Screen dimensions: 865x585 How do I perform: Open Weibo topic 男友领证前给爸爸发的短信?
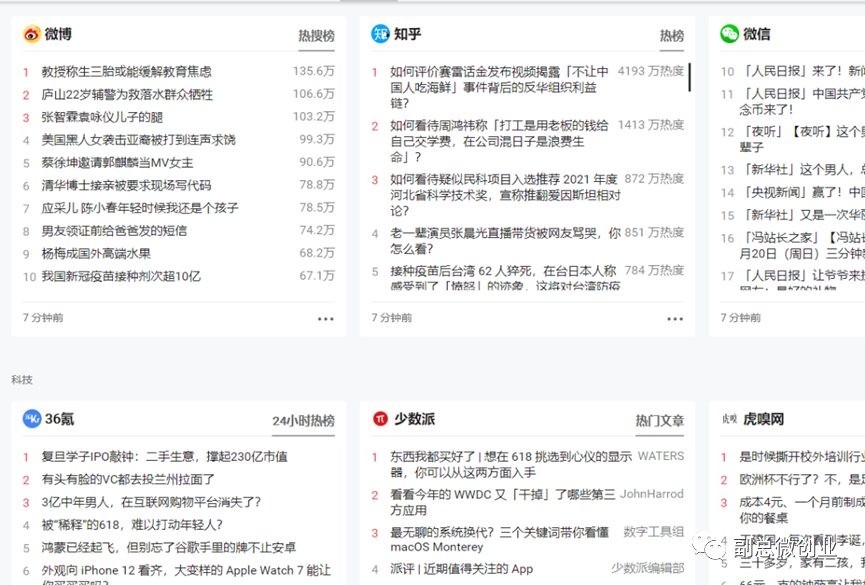coord(114,231)
